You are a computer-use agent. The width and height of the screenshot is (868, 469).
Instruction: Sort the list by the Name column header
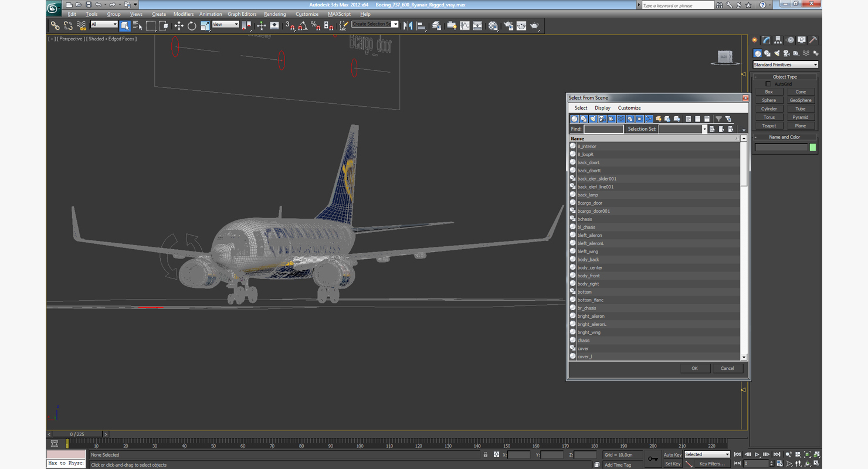(655, 138)
